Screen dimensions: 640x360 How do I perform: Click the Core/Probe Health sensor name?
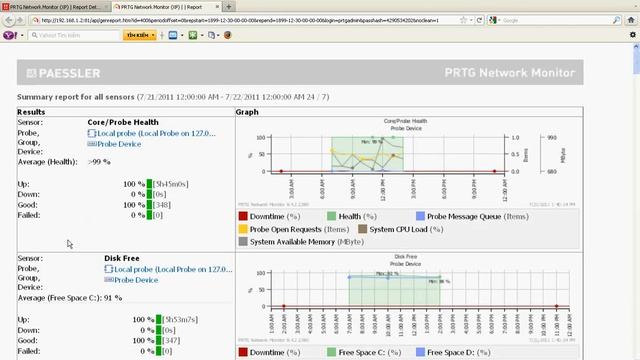point(123,122)
